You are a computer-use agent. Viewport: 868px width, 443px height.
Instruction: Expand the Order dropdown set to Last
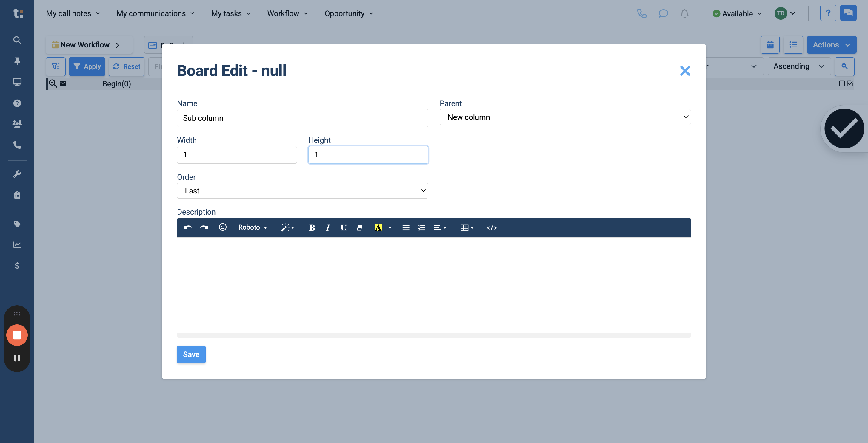point(302,191)
